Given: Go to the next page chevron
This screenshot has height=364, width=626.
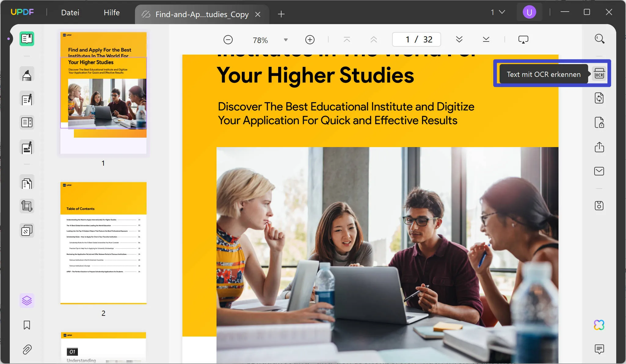Looking at the screenshot, I should coord(459,39).
